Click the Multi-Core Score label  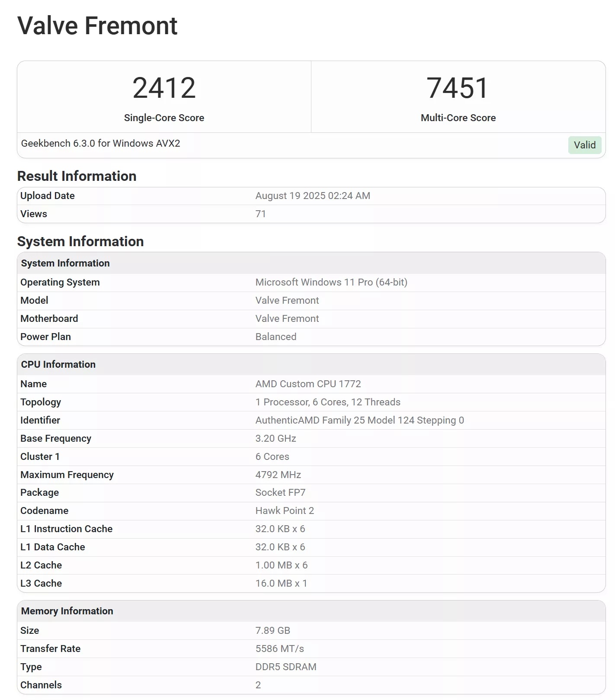pos(458,118)
